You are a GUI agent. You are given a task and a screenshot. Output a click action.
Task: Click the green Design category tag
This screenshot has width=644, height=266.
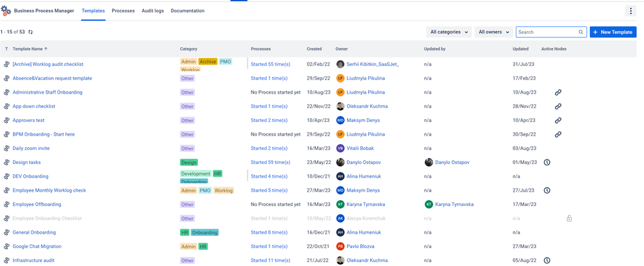point(189,163)
